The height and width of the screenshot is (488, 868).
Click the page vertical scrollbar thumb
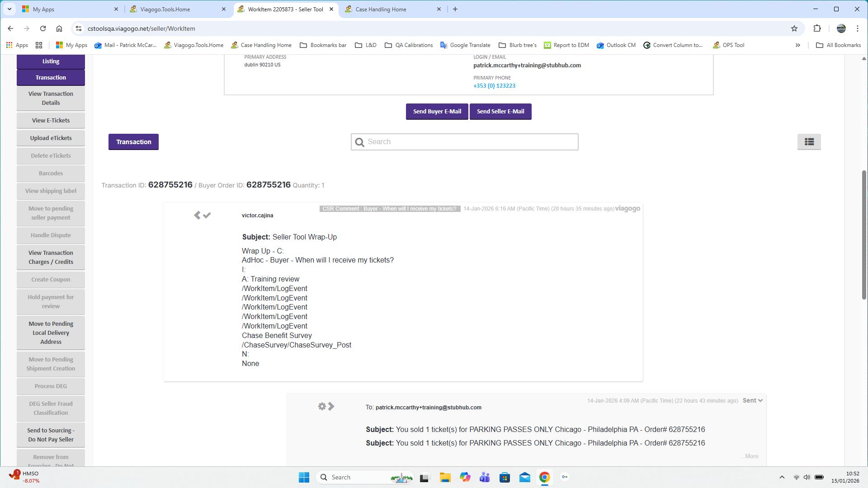(x=864, y=235)
